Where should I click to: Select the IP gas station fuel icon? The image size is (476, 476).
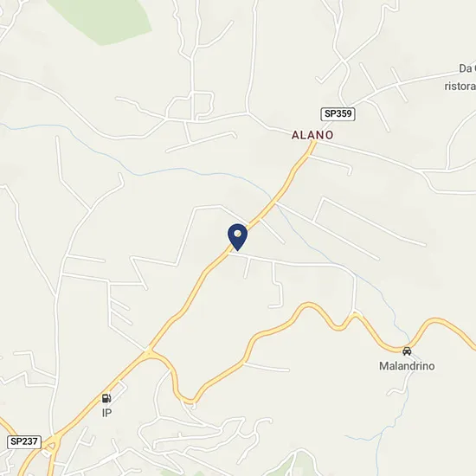106,398
